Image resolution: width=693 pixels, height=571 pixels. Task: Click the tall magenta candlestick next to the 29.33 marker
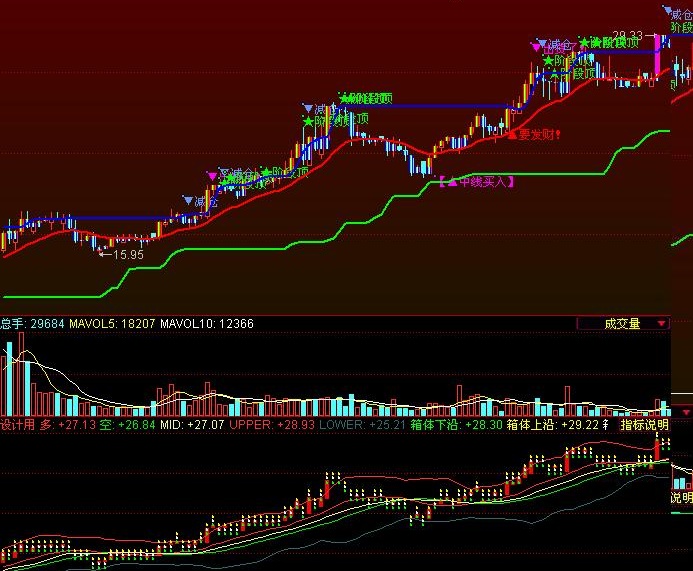point(657,56)
